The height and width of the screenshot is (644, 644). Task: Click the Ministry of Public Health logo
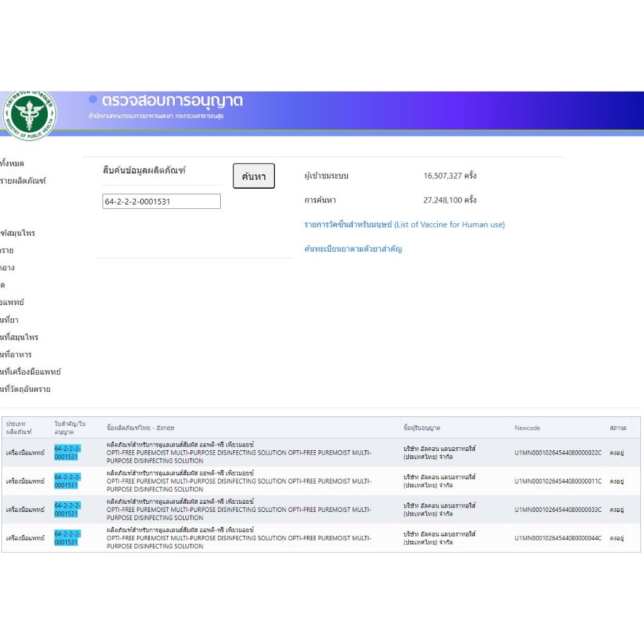(x=29, y=115)
